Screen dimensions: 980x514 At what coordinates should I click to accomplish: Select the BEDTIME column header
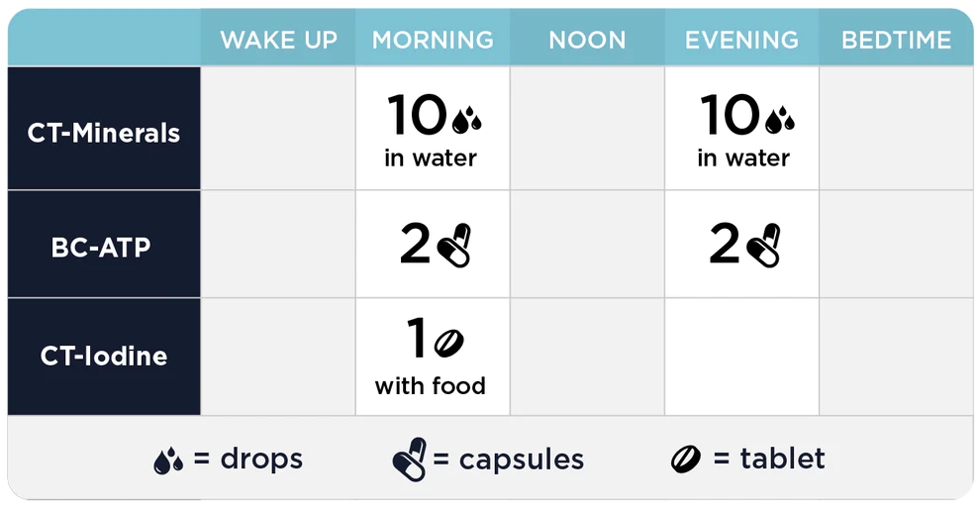[x=896, y=40]
